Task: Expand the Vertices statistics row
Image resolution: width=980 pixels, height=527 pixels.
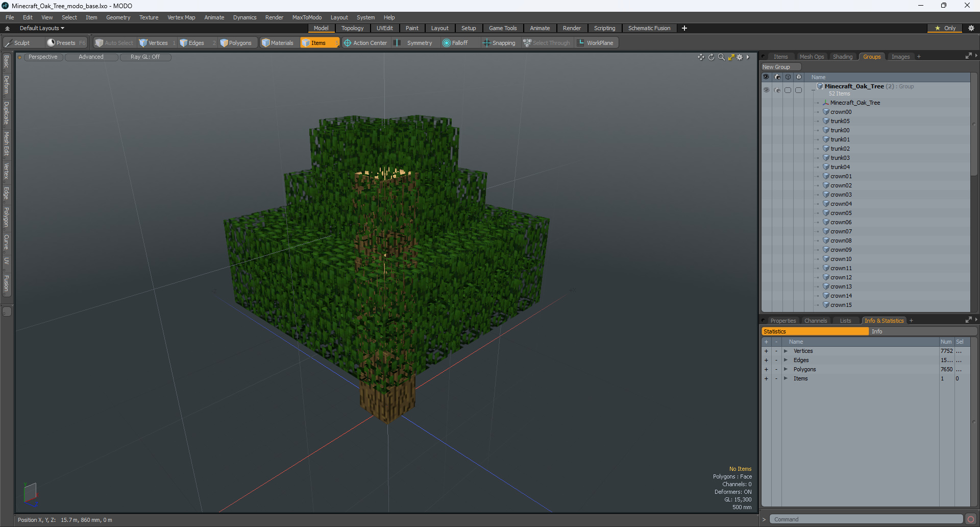Action: (x=786, y=351)
